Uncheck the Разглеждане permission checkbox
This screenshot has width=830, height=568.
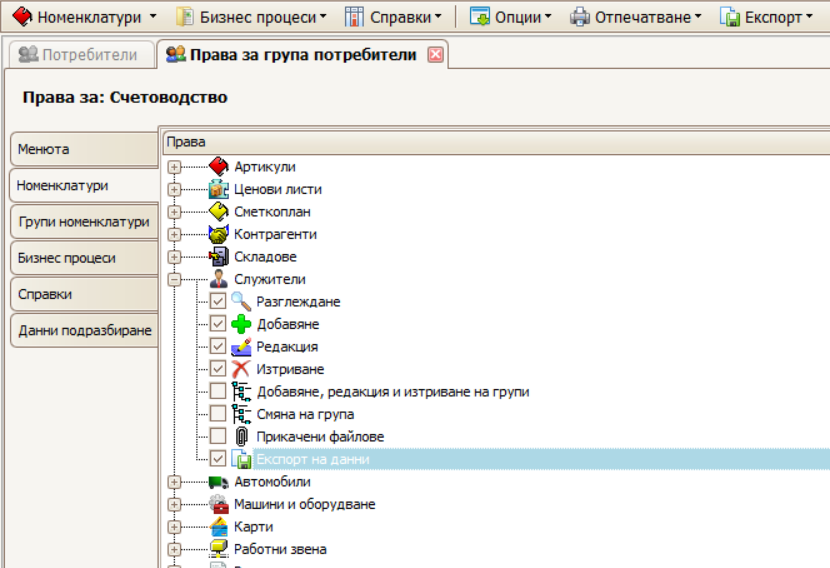click(218, 302)
